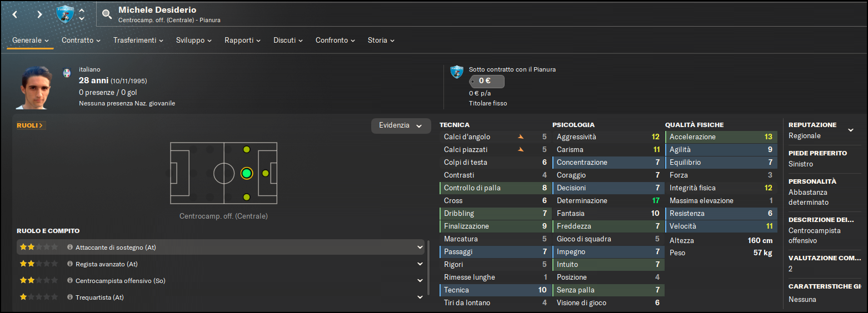The image size is (868, 313).
Task: Click the Dribbling attribute row
Action: (x=495, y=213)
